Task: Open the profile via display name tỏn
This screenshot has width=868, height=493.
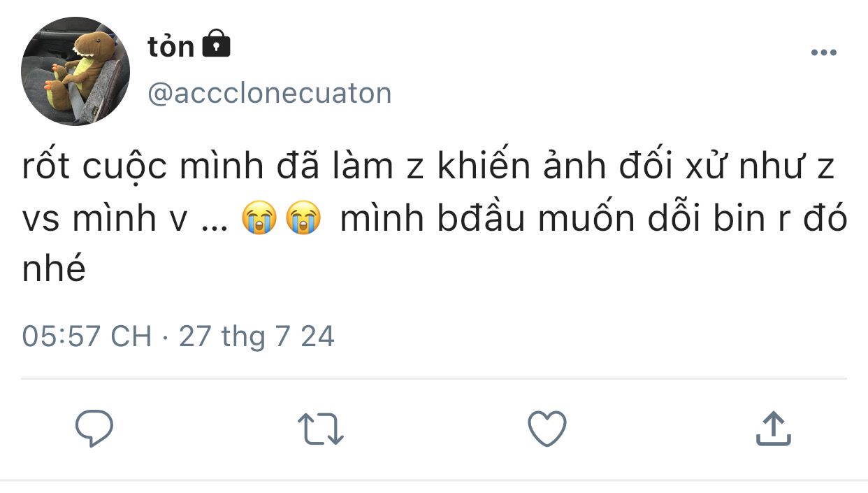Action: coord(171,46)
